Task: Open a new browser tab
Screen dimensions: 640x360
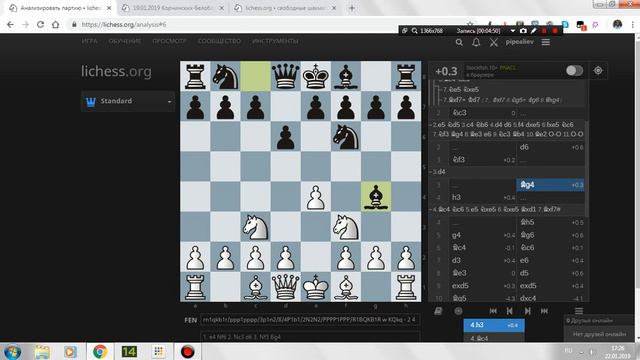Action: 352,8
